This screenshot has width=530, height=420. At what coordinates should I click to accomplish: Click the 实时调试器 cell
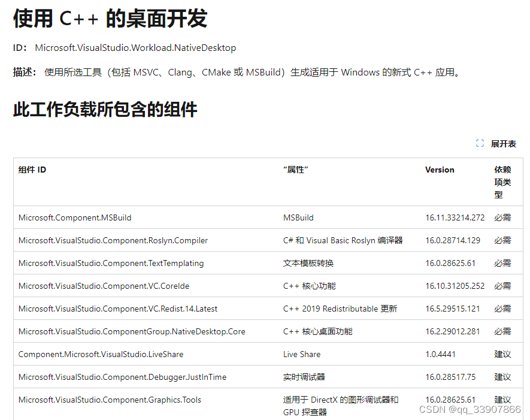(304, 377)
